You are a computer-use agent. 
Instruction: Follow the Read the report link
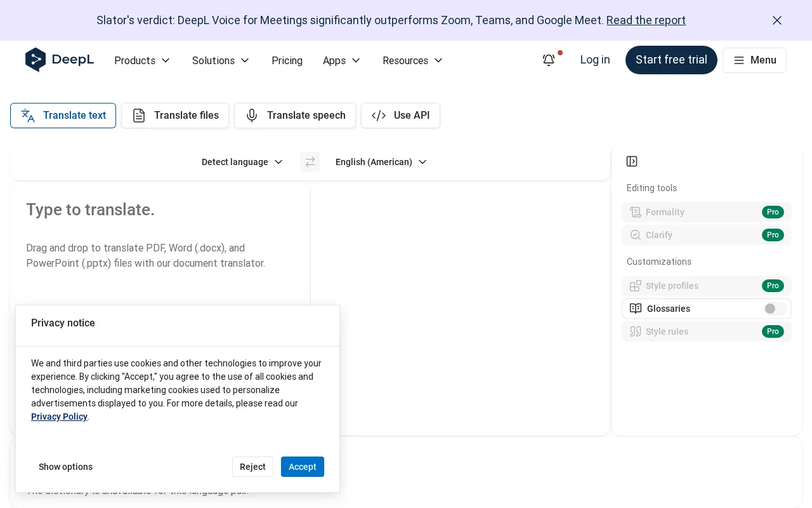[x=646, y=20]
